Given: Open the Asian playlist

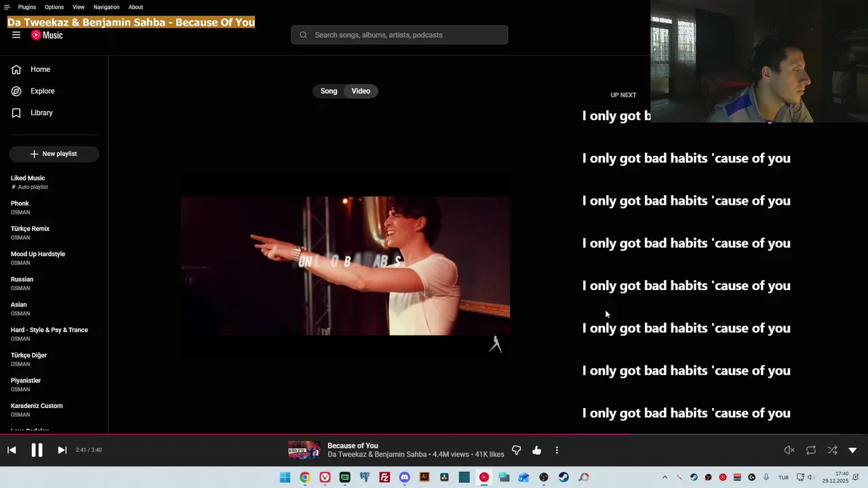Looking at the screenshot, I should 54,308.
